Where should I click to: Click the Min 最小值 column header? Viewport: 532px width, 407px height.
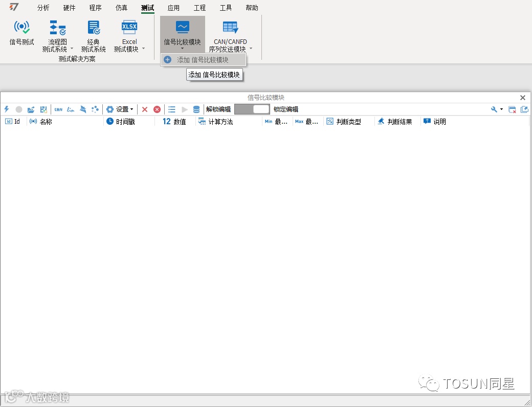[x=277, y=121]
